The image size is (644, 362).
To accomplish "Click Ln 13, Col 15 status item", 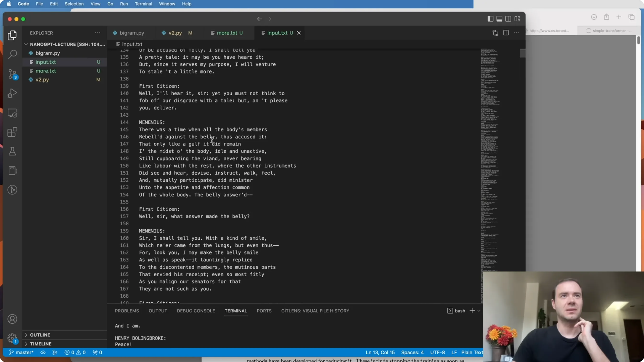I will (380, 352).
